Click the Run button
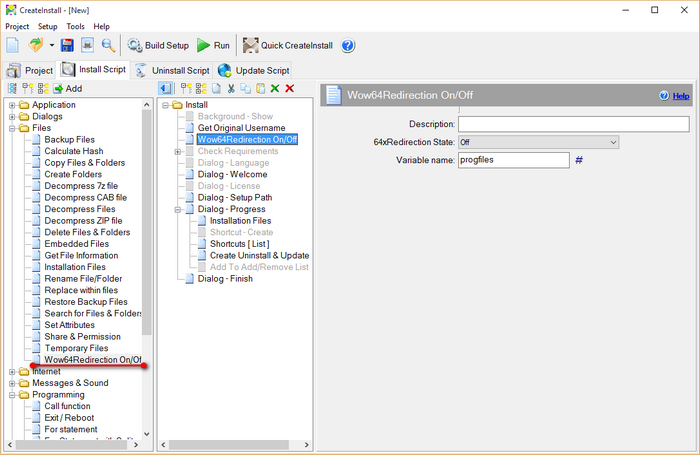Image resolution: width=700 pixels, height=455 pixels. point(213,45)
